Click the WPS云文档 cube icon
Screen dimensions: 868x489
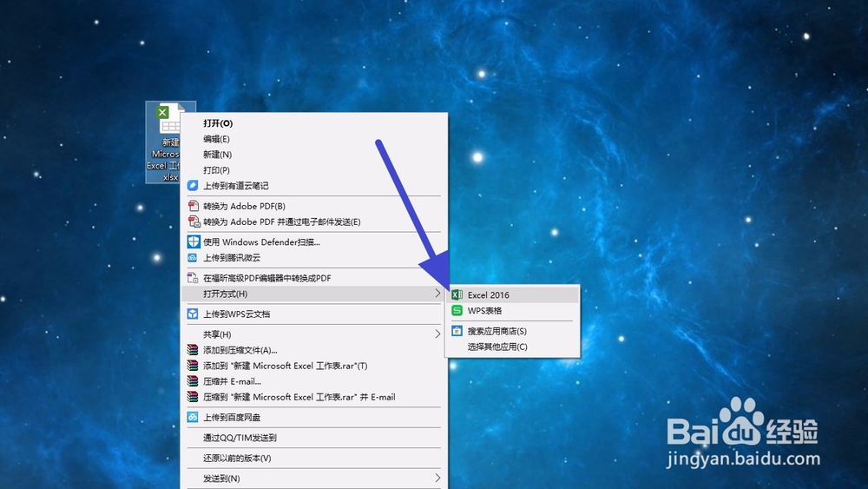pos(193,314)
